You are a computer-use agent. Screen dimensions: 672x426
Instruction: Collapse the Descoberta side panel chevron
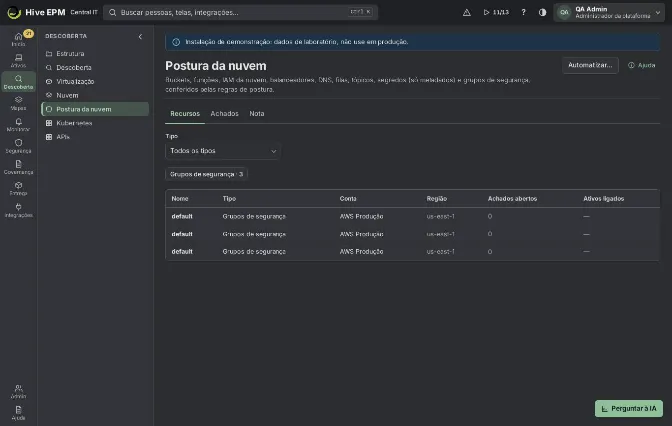click(140, 36)
